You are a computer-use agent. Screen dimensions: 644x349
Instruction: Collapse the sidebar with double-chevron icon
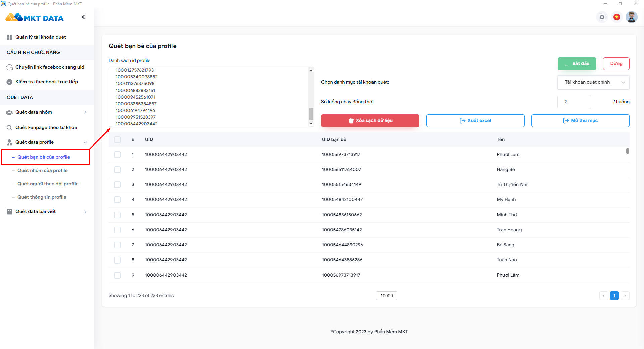point(83,17)
